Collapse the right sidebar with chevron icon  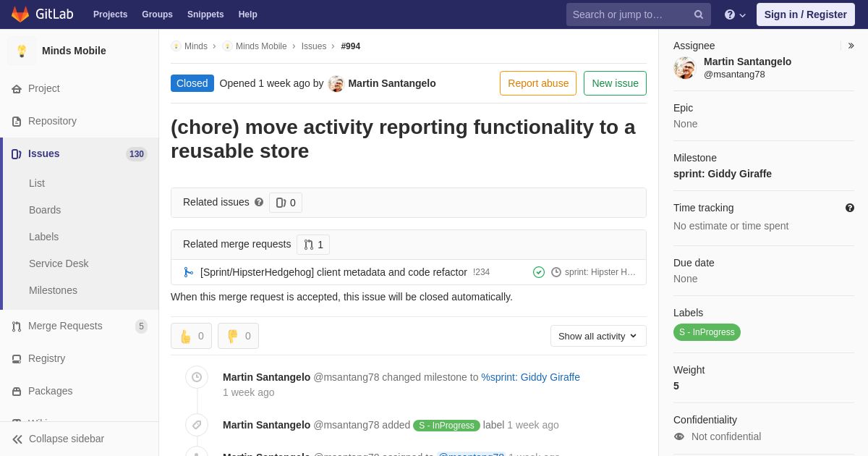(x=851, y=46)
